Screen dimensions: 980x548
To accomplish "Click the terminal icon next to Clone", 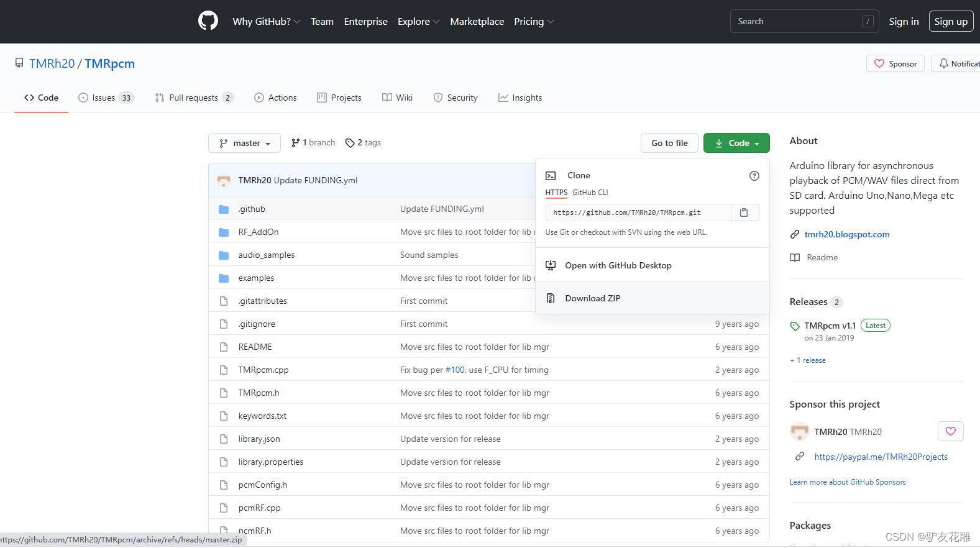I will 551,176.
